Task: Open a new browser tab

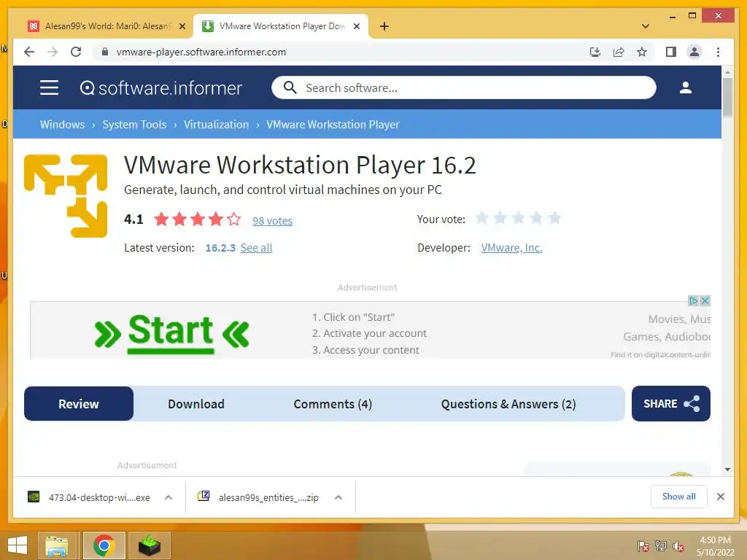Action: pos(384,26)
